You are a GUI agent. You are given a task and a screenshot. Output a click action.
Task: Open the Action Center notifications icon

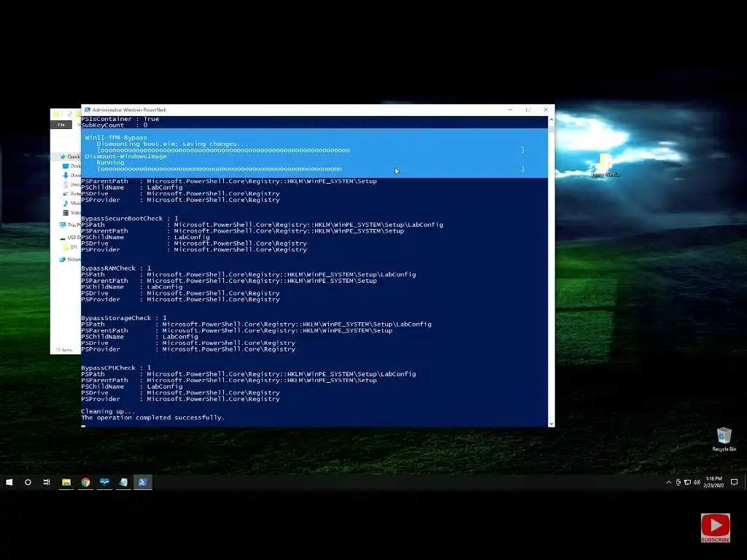(734, 482)
